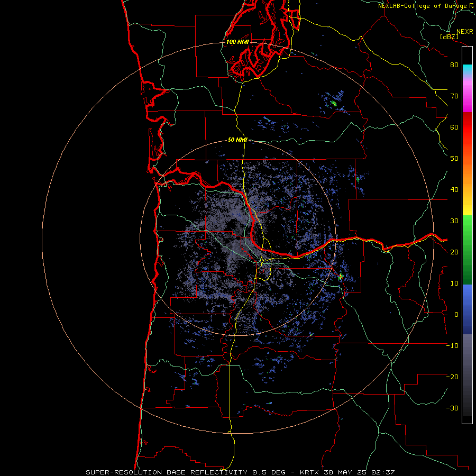
Task: Click the '50 NMI' range ring label
Action: tap(237, 140)
